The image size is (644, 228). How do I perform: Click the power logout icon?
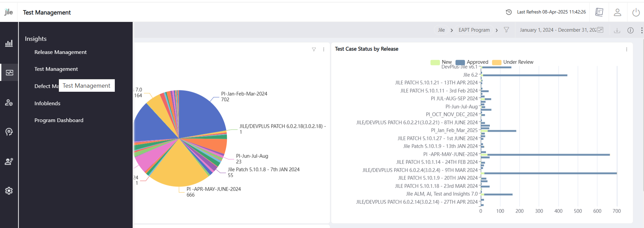(x=636, y=12)
